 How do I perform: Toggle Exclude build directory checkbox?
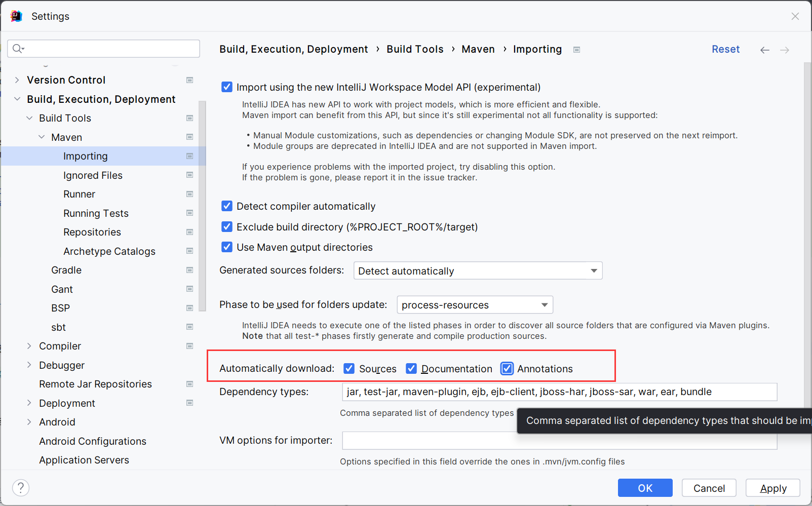[x=227, y=227]
